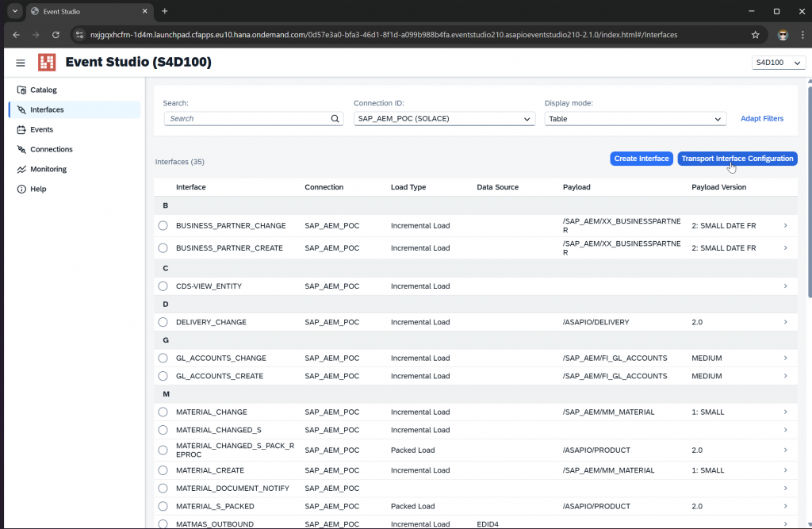812x529 pixels.
Task: Click into the Search input field
Action: (246, 119)
